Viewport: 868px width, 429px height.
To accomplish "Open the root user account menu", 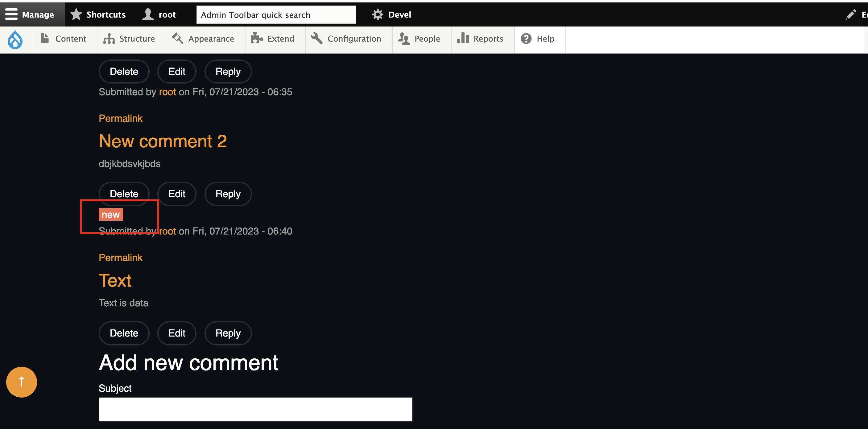I will coord(159,14).
